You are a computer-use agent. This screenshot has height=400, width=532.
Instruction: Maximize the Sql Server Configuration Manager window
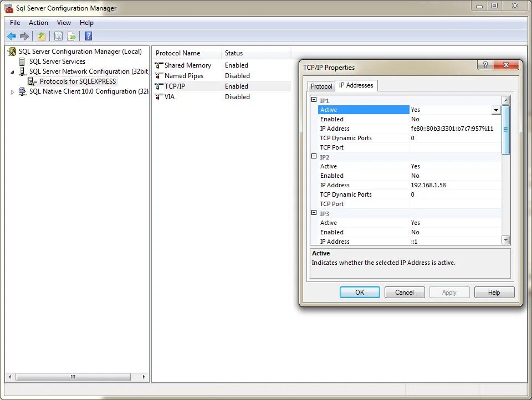494,6
